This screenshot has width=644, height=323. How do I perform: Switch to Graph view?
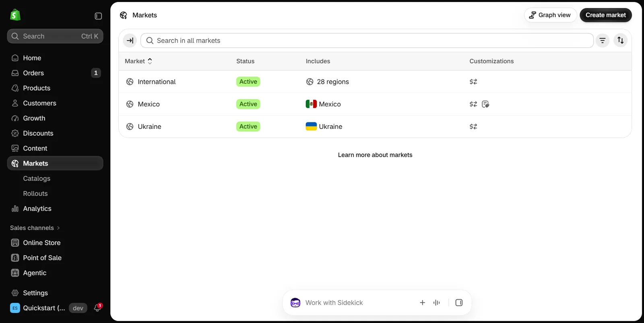point(550,15)
